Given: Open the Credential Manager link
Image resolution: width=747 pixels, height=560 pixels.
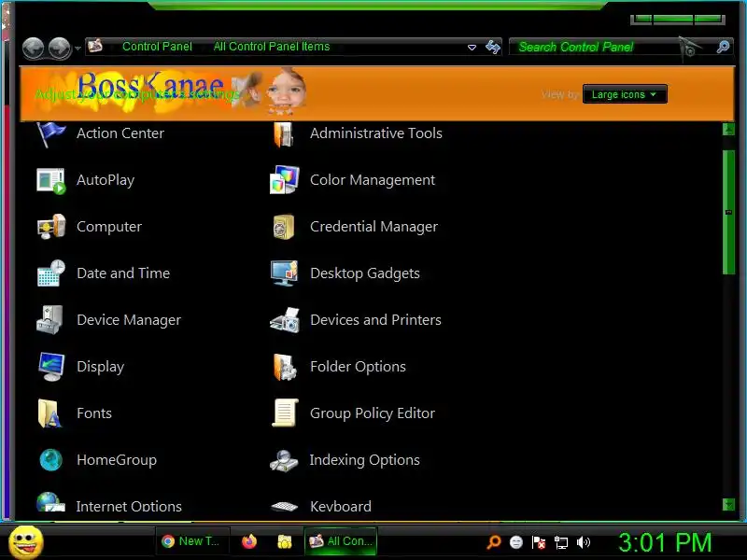Looking at the screenshot, I should pos(374,227).
